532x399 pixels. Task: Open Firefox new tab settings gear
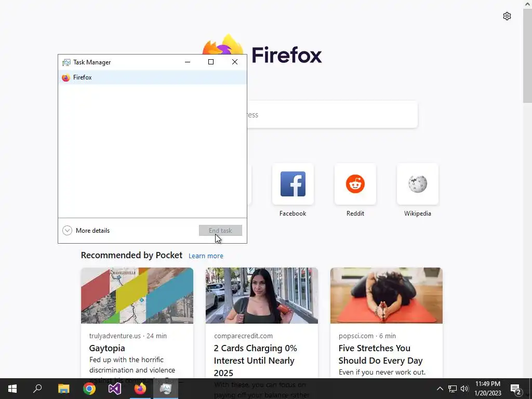507,16
